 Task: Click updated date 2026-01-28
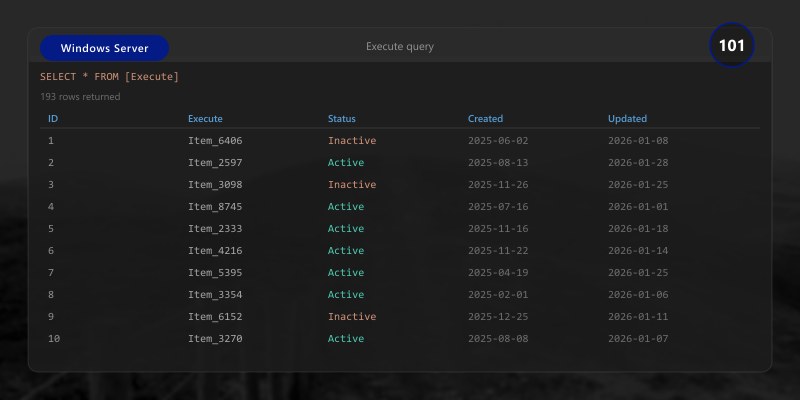638,162
